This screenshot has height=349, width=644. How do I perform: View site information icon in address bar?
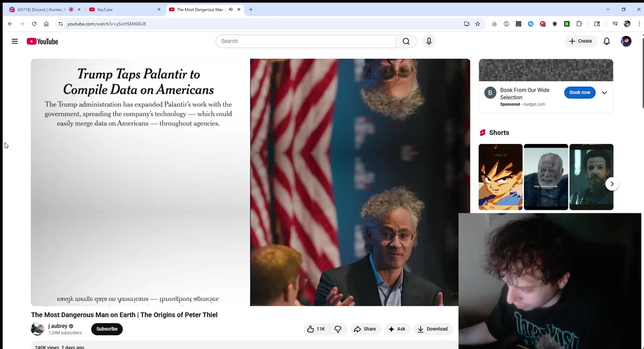[x=60, y=24]
